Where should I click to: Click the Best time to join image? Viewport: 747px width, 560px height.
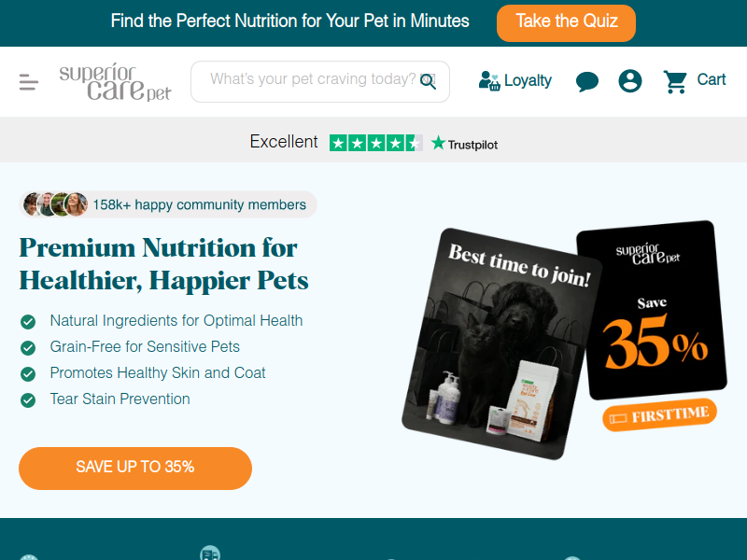pos(501,343)
